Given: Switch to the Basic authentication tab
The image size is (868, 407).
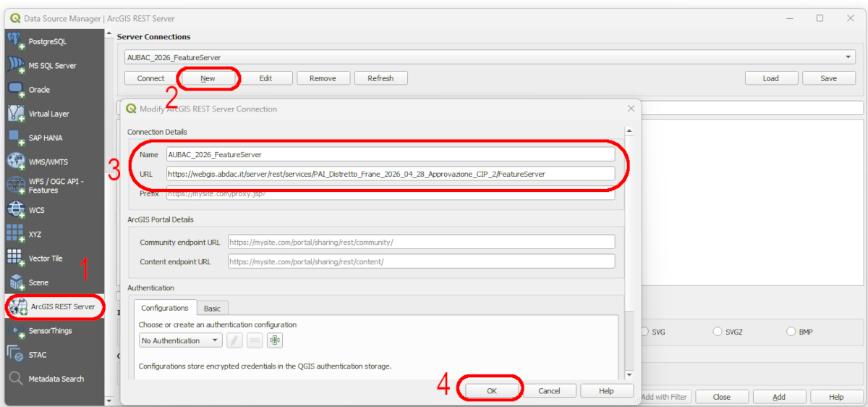Looking at the screenshot, I should coord(212,308).
